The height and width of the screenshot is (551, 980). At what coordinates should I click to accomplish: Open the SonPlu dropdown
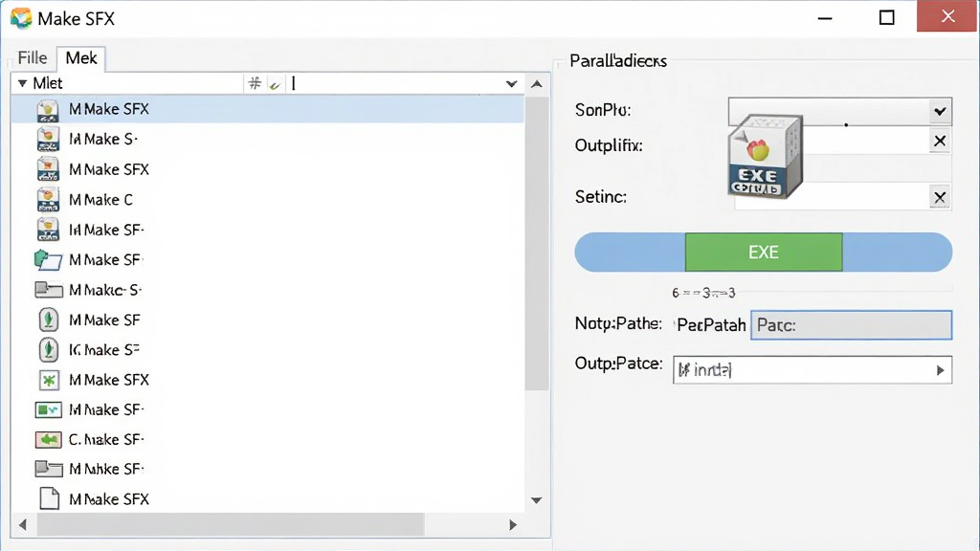click(x=940, y=112)
